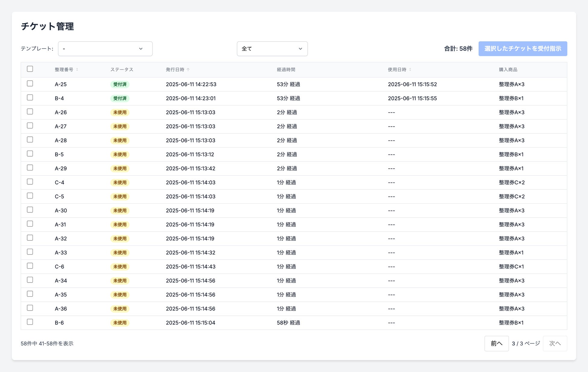Click the chevron in 全て filter dropdown

(x=300, y=49)
